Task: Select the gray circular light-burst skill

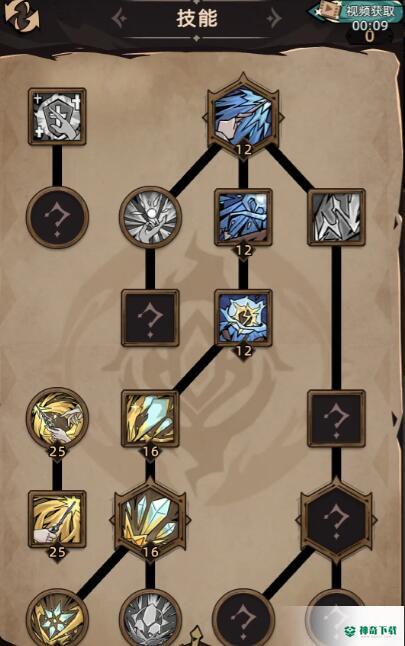Action: point(150,217)
